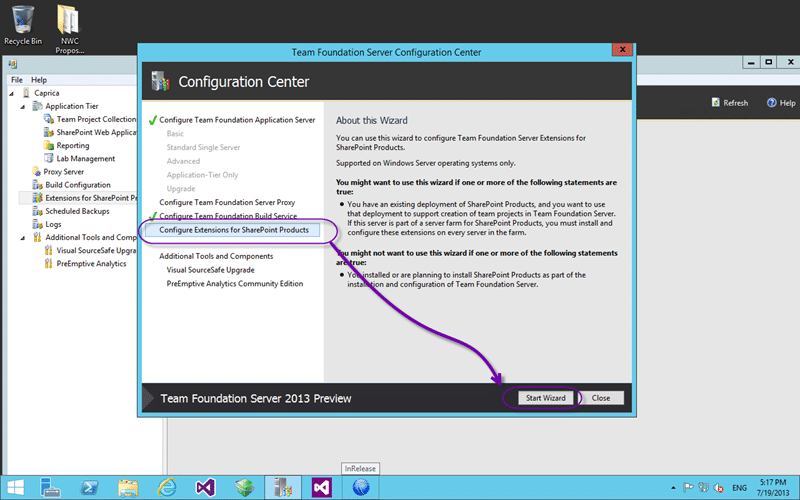800x500 pixels.
Task: Open Server Manager from the taskbar
Action: (x=50, y=488)
